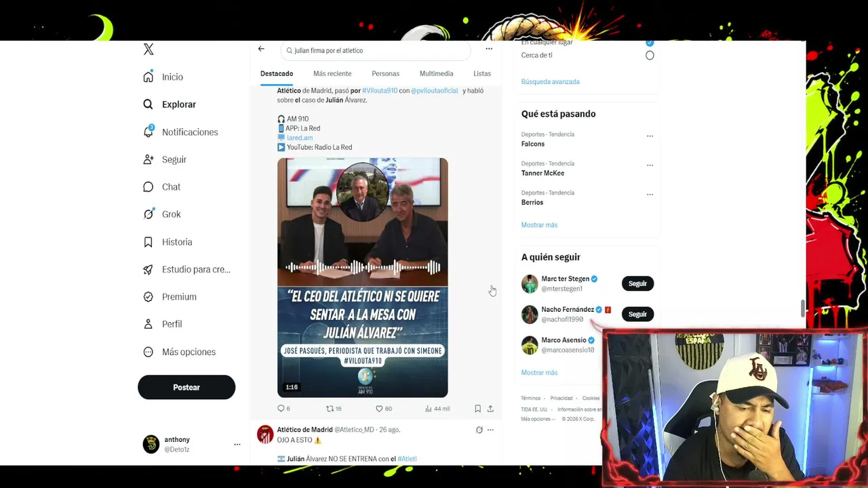Open Marc ter Stegen profile name
This screenshot has width=868, height=488.
click(x=566, y=279)
